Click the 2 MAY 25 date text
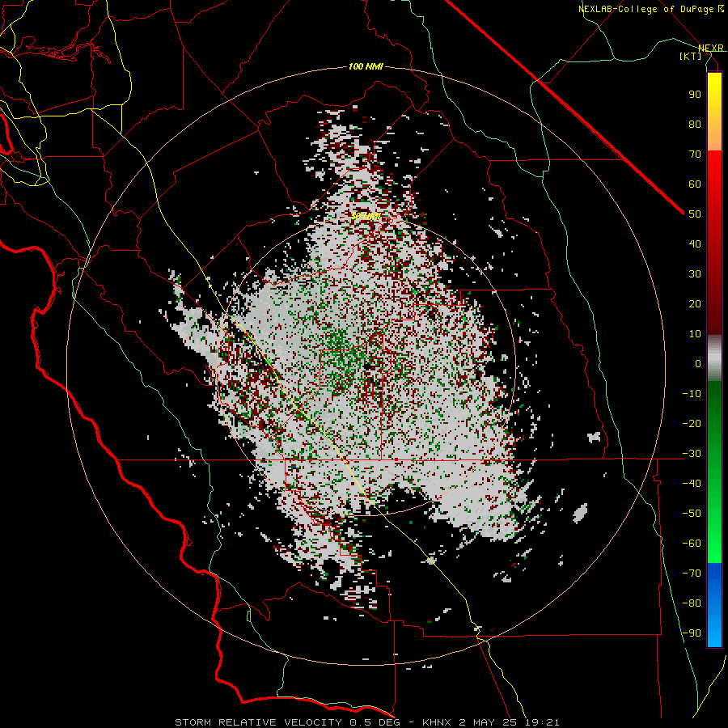This screenshot has height=728, width=728. click(x=489, y=722)
